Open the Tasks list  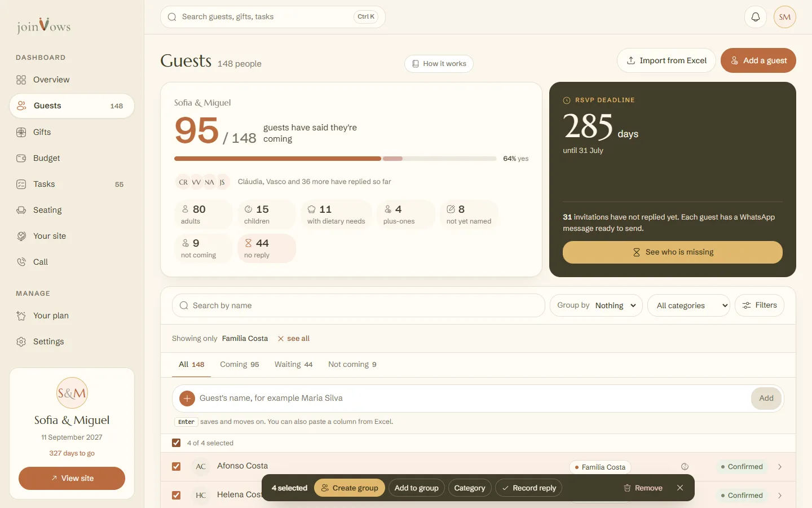pos(72,184)
